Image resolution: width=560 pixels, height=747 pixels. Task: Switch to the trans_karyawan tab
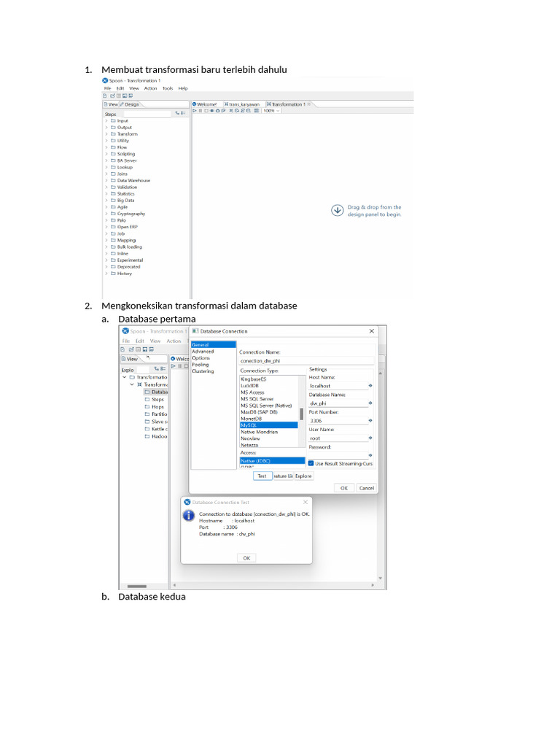point(242,104)
